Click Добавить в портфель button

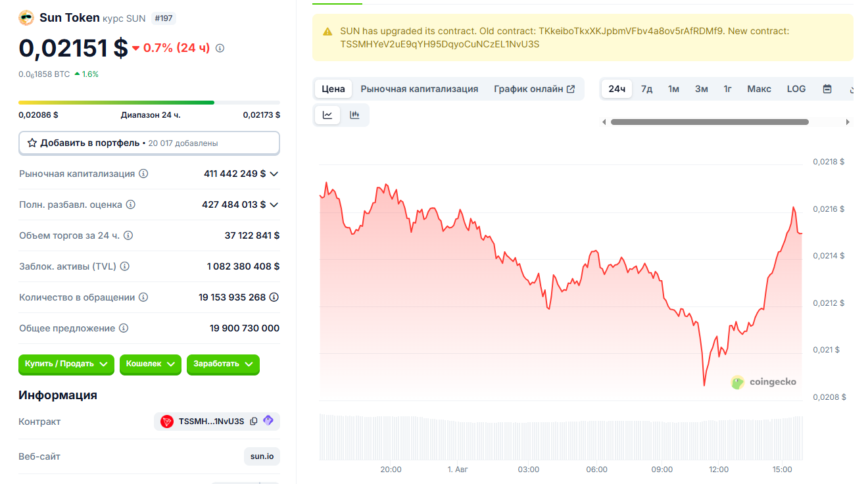pyautogui.click(x=149, y=143)
